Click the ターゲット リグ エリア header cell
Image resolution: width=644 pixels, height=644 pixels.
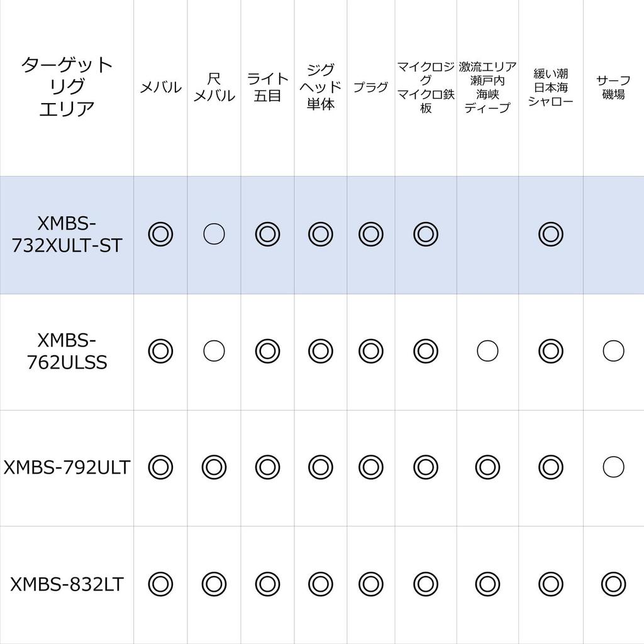click(67, 87)
